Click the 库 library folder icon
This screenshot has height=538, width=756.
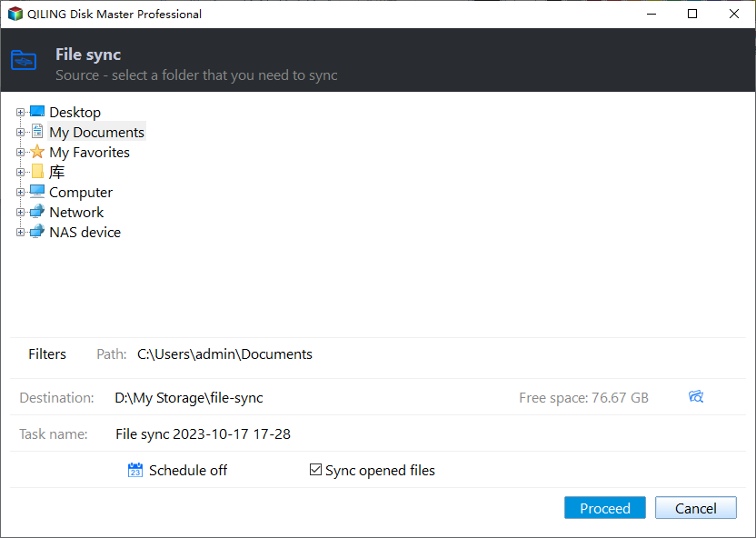(37, 172)
